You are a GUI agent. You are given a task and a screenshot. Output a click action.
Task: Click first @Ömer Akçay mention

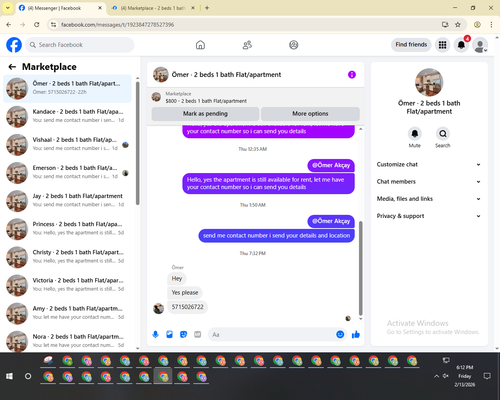[x=331, y=165]
